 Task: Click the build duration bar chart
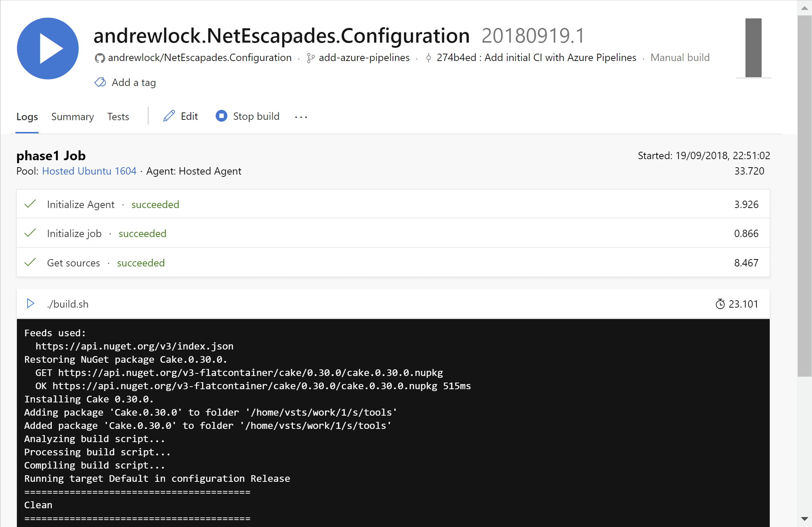(753, 48)
